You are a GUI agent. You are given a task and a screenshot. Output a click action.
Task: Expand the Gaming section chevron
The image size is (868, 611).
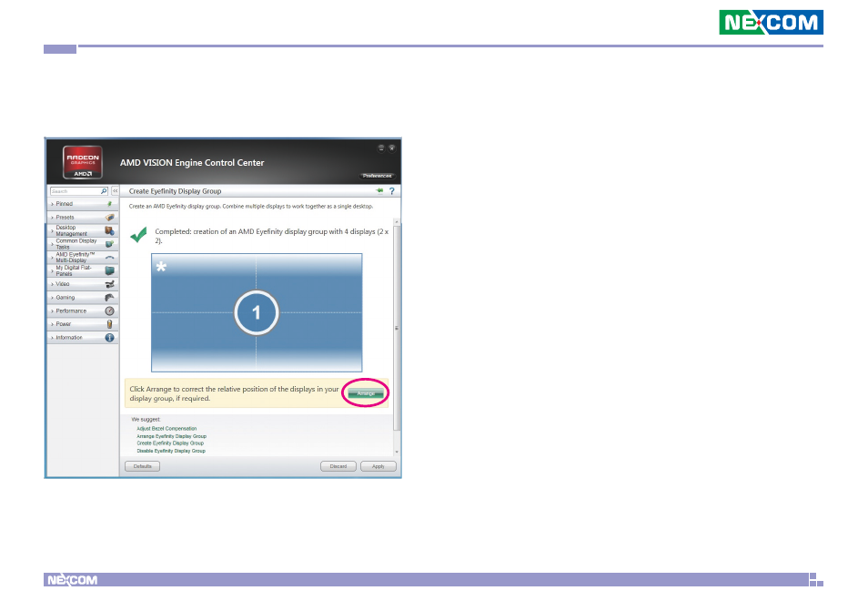(x=52, y=298)
